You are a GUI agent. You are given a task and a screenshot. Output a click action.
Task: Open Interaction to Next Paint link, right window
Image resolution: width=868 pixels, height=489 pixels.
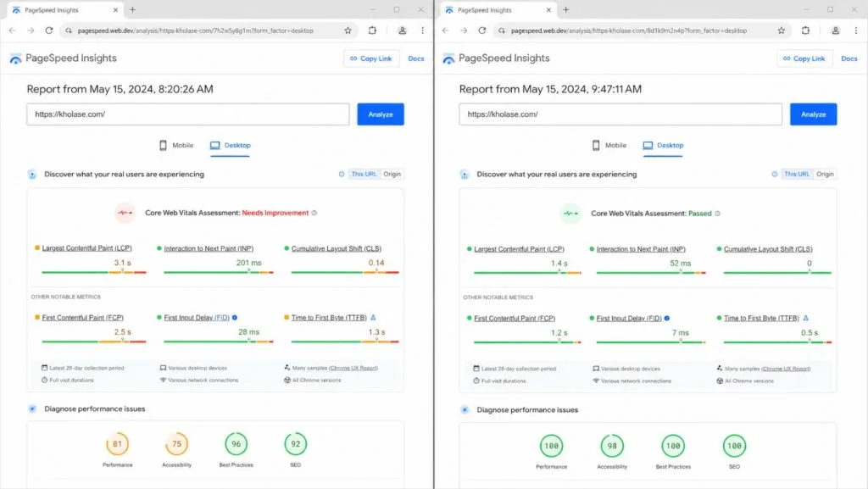641,249
